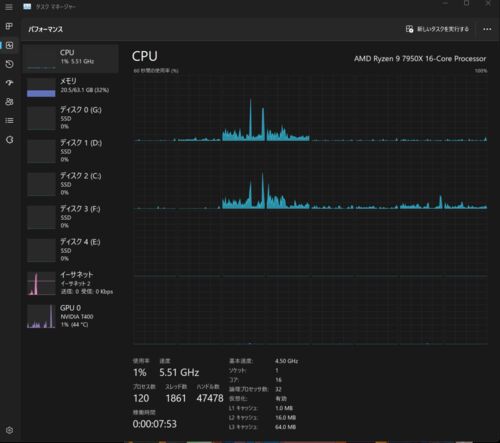
Task: Select Disk 1 (D:) item
Action: [x=71, y=151]
